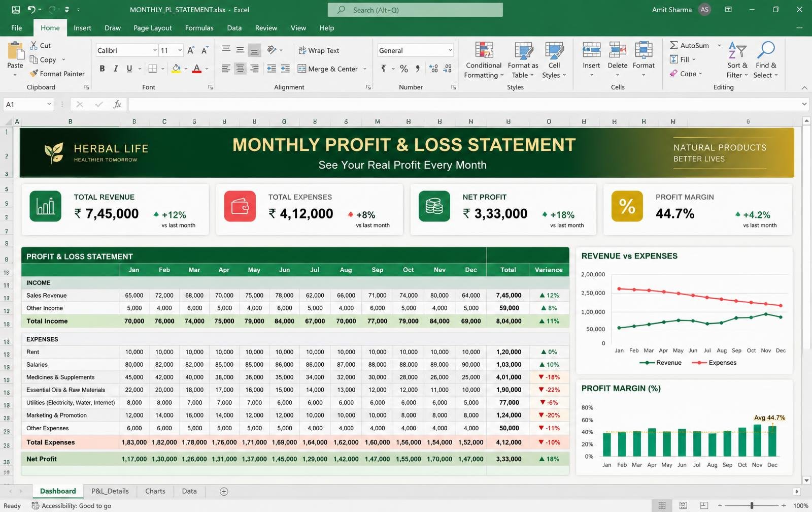Open Find & Select magnifier
The width and height of the screenshot is (812, 512).
pos(765,60)
